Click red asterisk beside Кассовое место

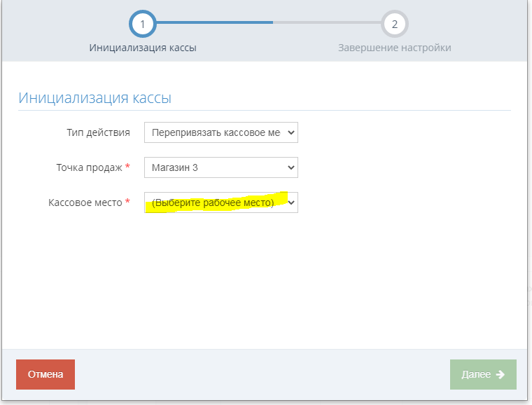pyautogui.click(x=127, y=201)
